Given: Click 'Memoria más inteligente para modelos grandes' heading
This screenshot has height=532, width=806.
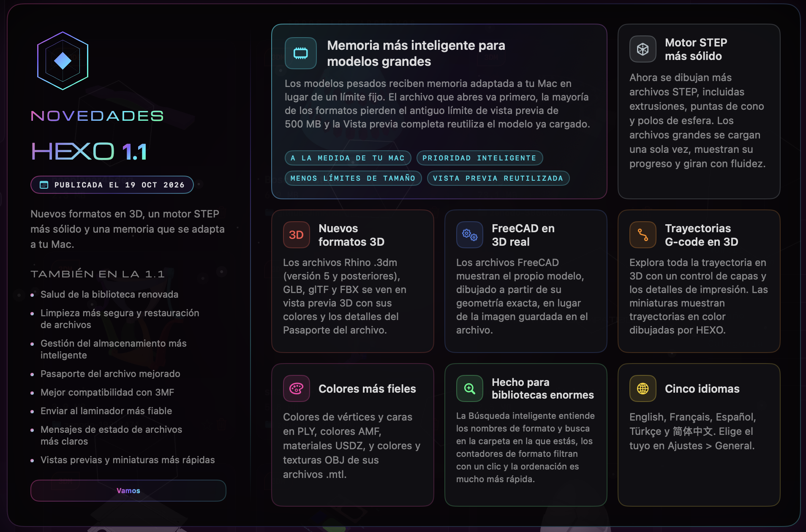Looking at the screenshot, I should [416, 53].
